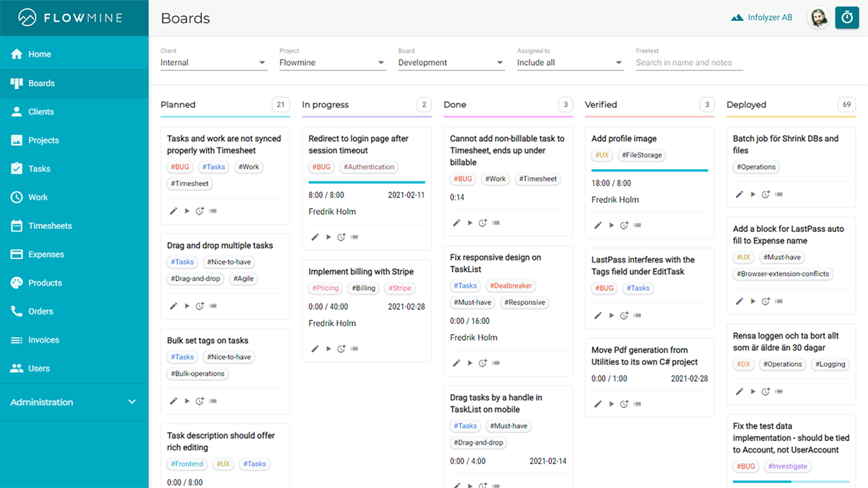Screen dimensions: 868x488
Task: Open list icon on 'Rensa loggen' card
Action: pos(779,392)
